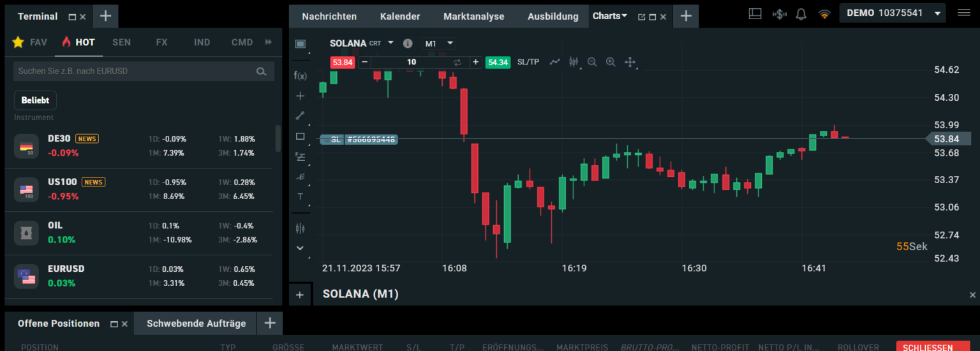Open the workspace layout icon

[x=755, y=14]
